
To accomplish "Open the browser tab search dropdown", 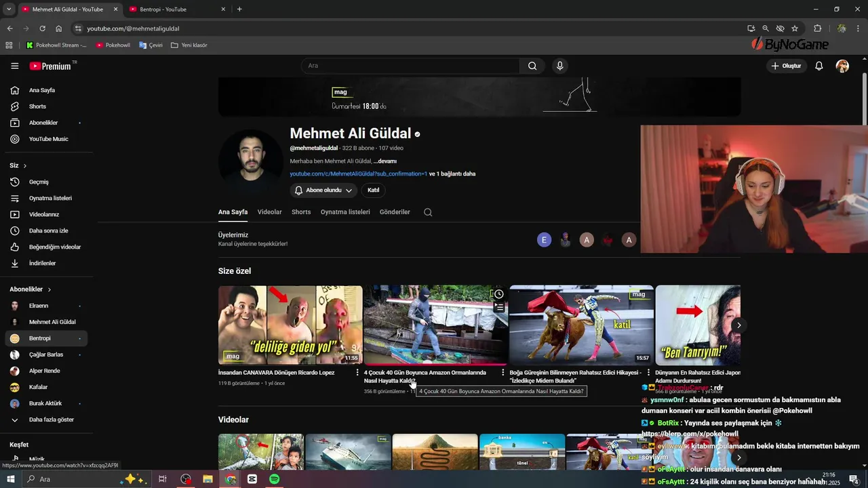I will (8, 9).
